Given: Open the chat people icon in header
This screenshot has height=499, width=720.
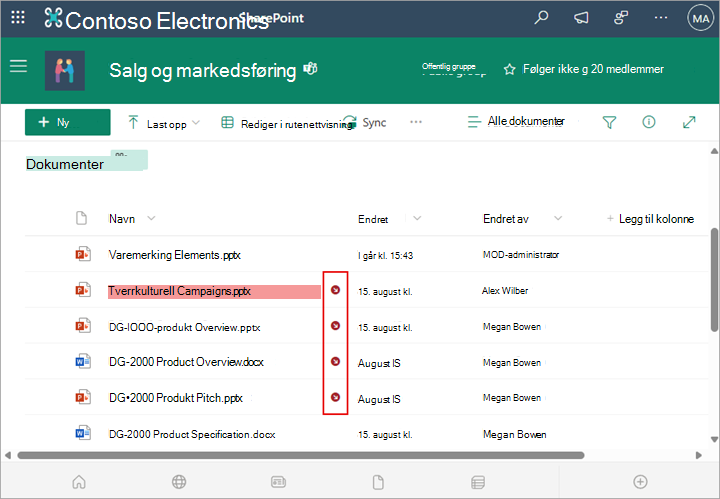Looking at the screenshot, I should tap(621, 18).
